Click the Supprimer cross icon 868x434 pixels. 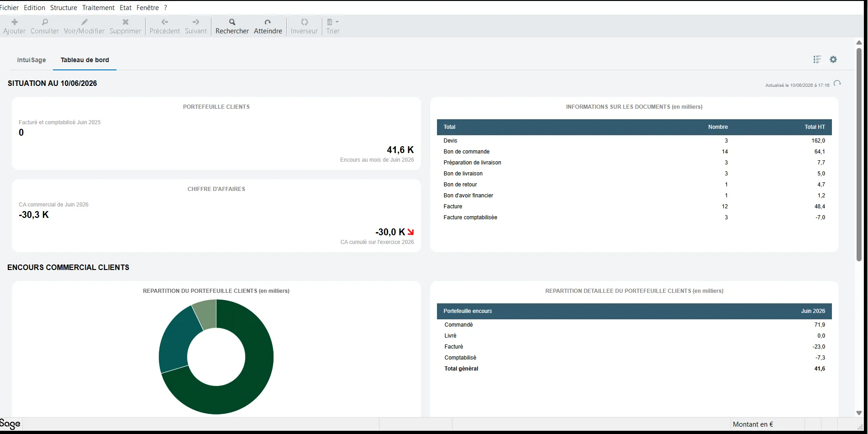pos(126,22)
